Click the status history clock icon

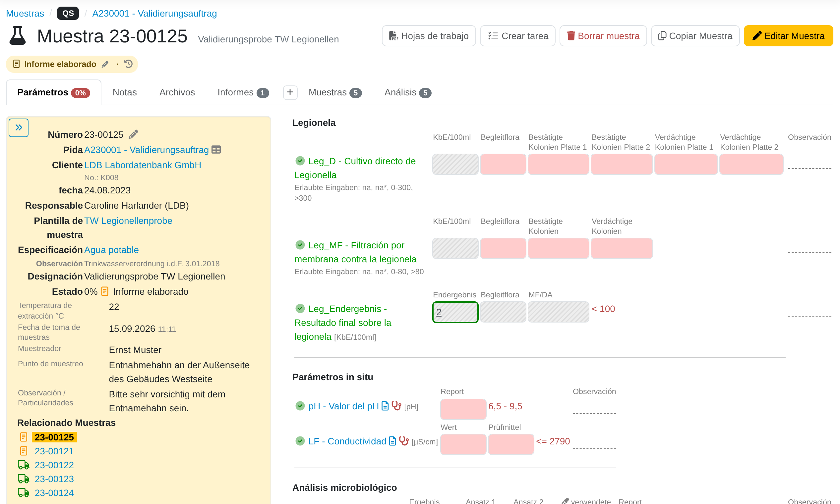click(129, 64)
